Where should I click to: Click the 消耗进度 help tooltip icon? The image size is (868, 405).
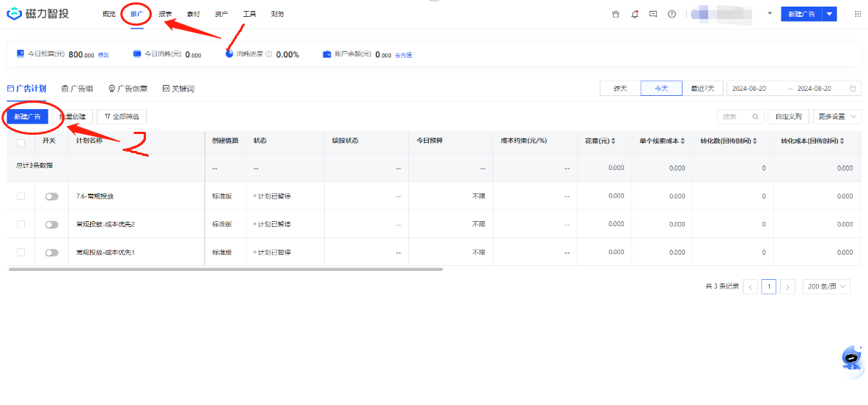269,54
